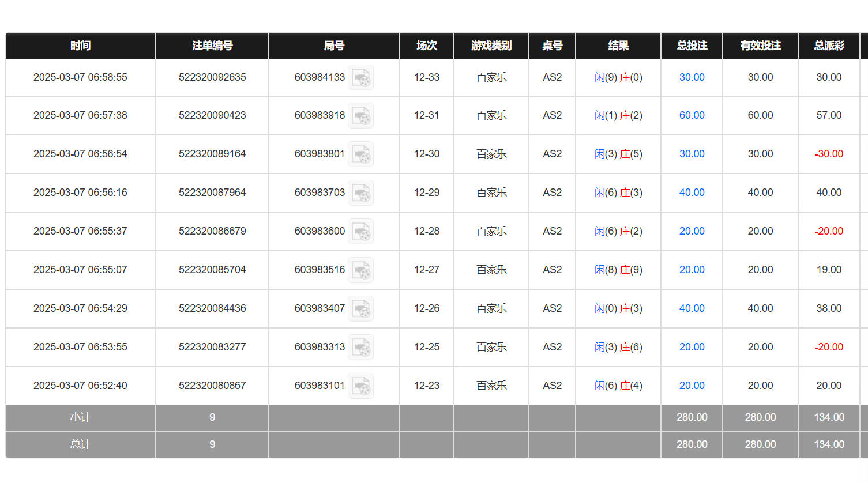The width and height of the screenshot is (868, 483).
Task: Click the 结果 column header
Action: [618, 46]
